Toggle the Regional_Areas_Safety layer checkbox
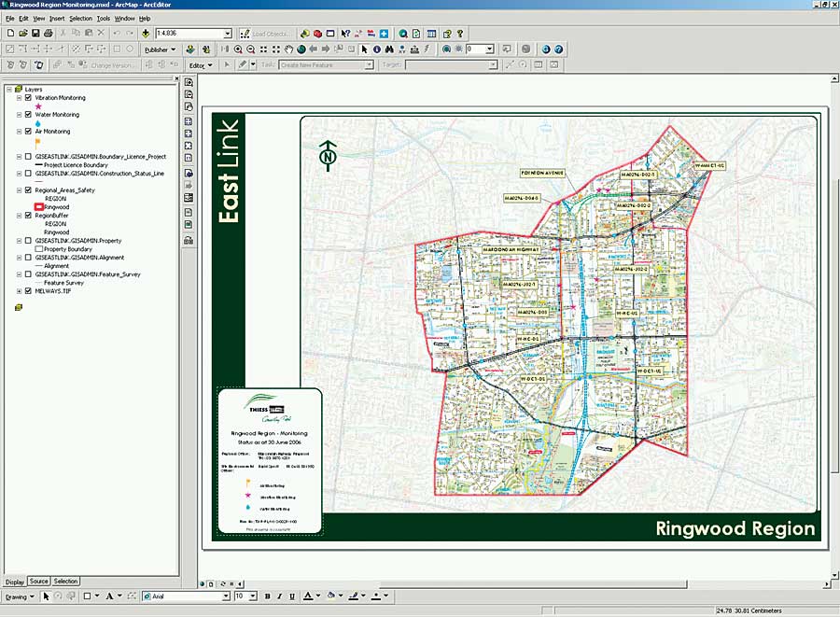This screenshot has width=840, height=617. pyautogui.click(x=29, y=190)
